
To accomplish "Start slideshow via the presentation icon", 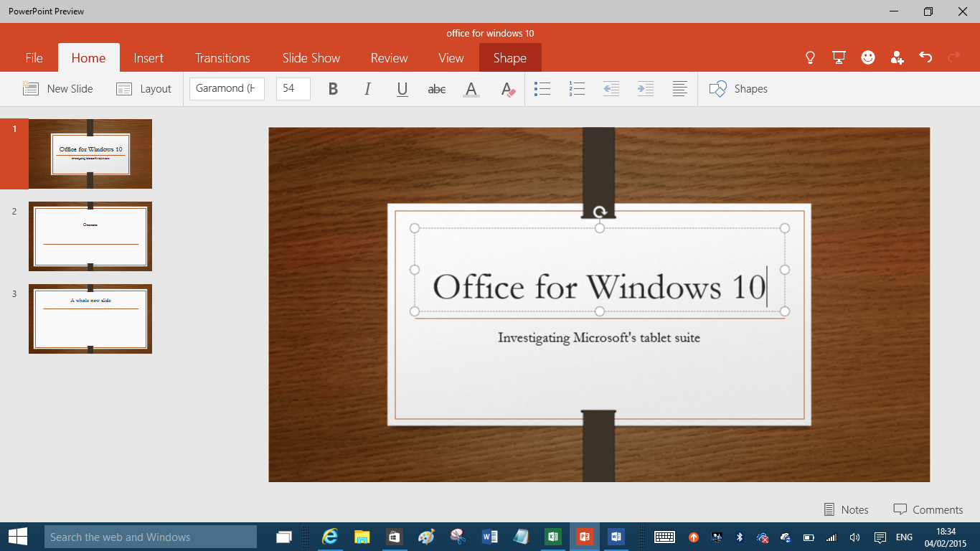I will click(839, 57).
